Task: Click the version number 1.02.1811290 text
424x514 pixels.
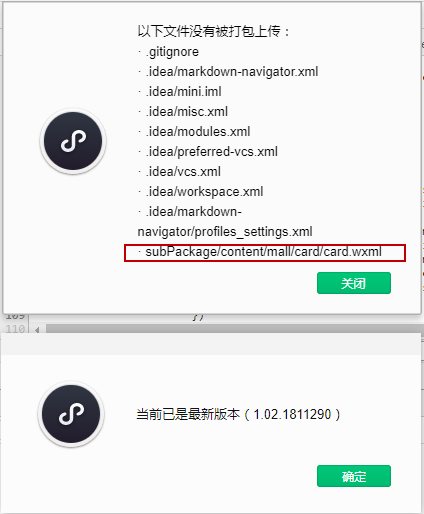Action: (x=292, y=414)
